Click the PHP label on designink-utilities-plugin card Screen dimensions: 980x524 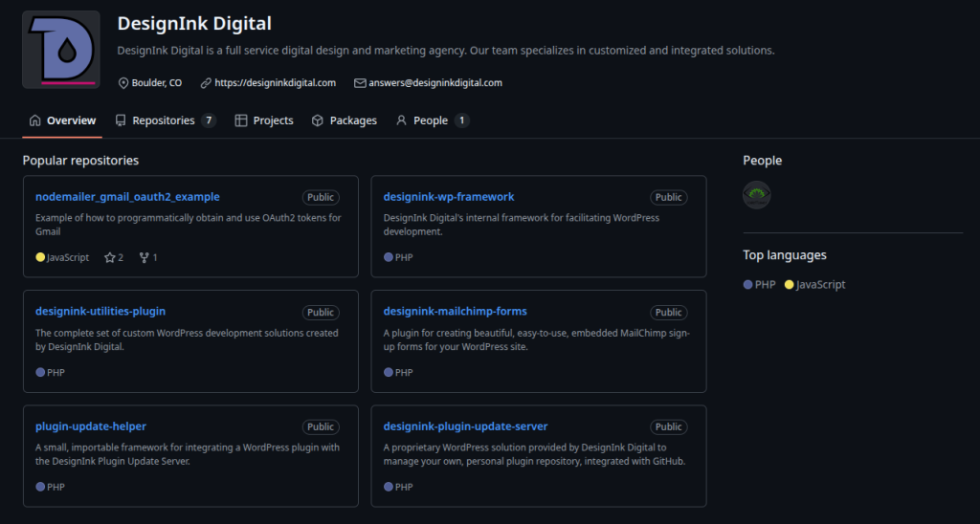click(x=56, y=372)
